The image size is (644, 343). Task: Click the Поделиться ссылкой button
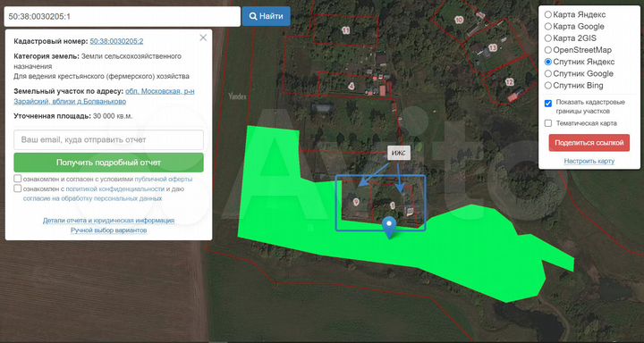click(x=589, y=143)
